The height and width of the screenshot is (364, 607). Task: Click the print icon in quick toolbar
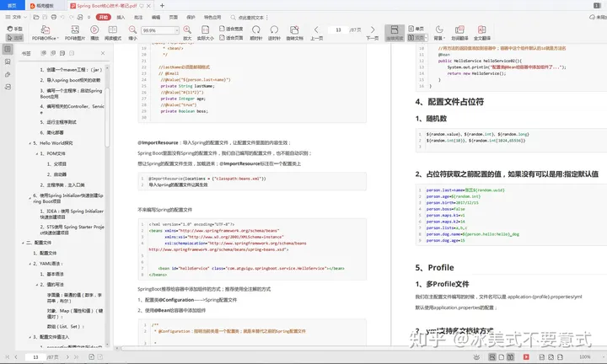pyautogui.click(x=54, y=17)
